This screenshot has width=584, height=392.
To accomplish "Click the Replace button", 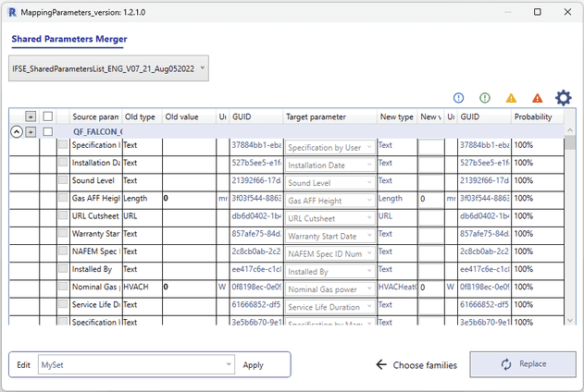I will (523, 364).
